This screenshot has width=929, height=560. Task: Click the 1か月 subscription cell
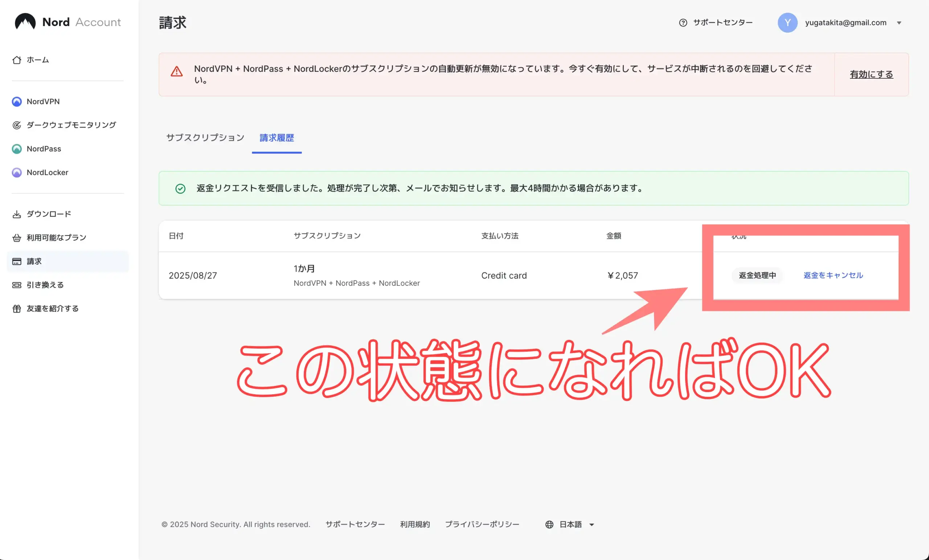click(304, 269)
